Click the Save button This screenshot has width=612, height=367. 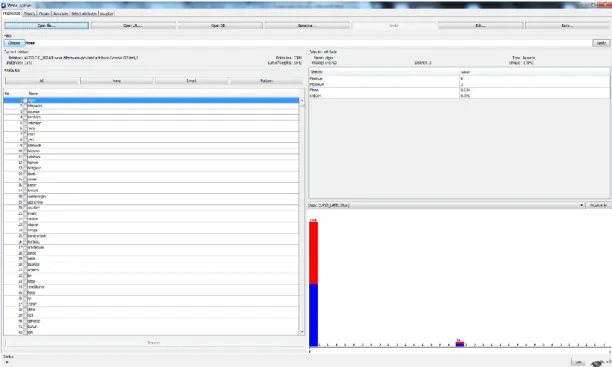pos(567,25)
